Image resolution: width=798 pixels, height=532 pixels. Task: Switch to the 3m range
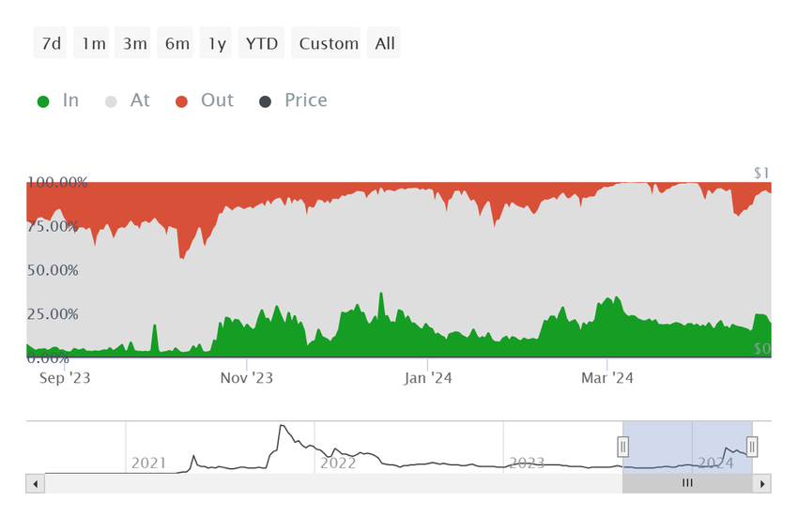(x=132, y=43)
